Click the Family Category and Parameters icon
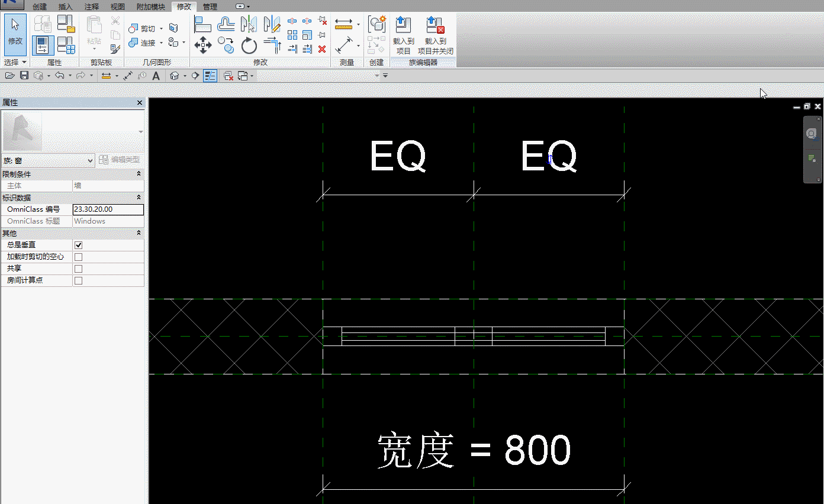This screenshot has width=824, height=504. (66, 24)
